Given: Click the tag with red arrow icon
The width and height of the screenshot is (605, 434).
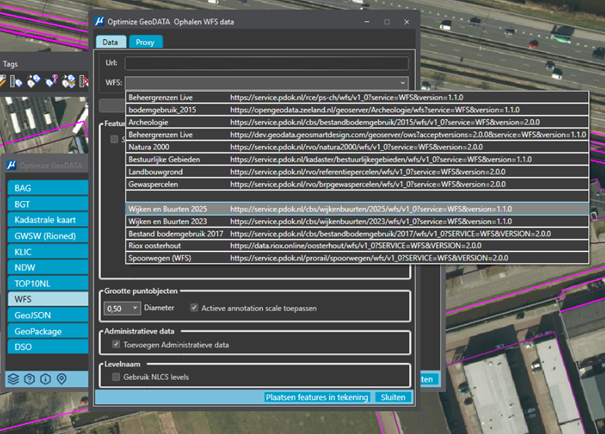Looking at the screenshot, I should tap(84, 81).
